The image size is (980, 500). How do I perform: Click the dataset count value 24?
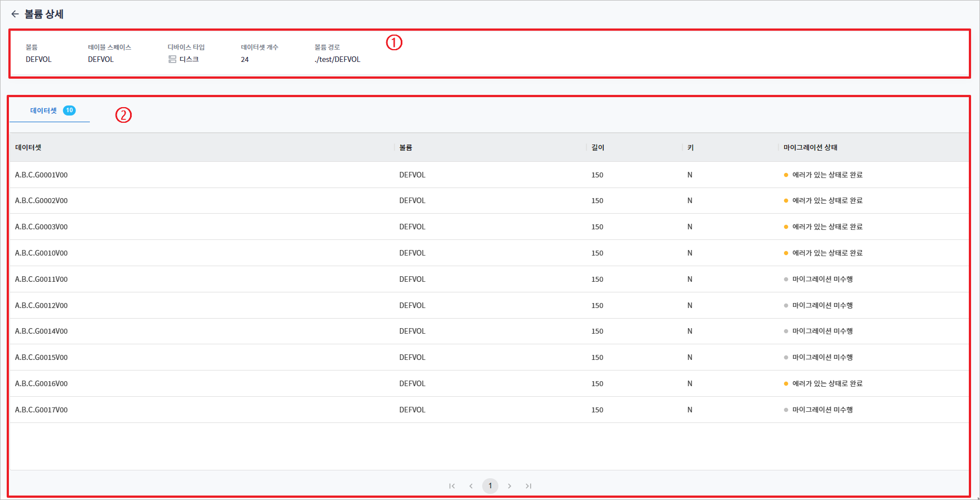tap(245, 59)
